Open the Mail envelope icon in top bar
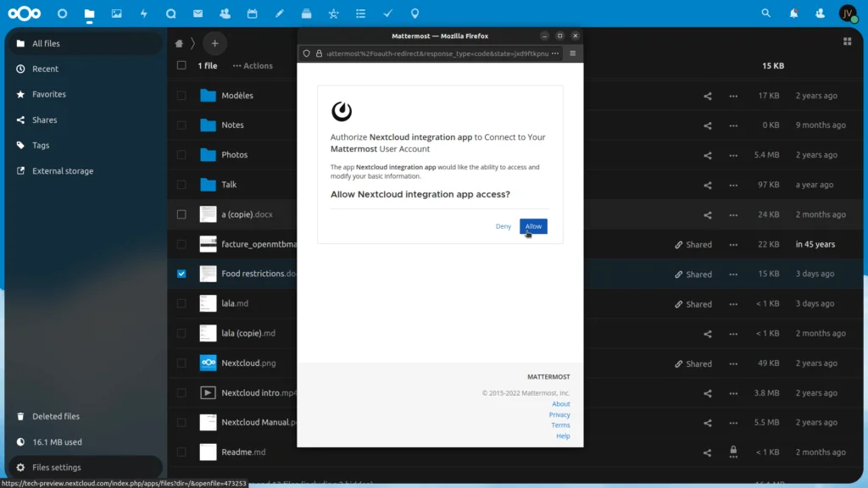 coord(198,14)
